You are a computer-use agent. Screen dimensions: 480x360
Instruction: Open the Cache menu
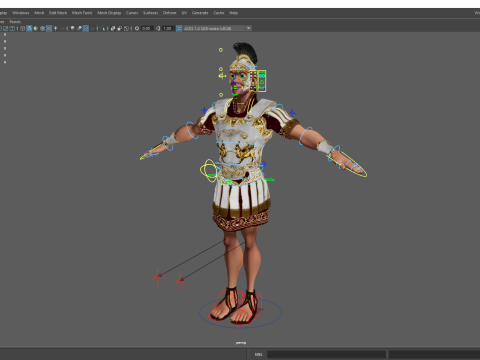coord(219,13)
